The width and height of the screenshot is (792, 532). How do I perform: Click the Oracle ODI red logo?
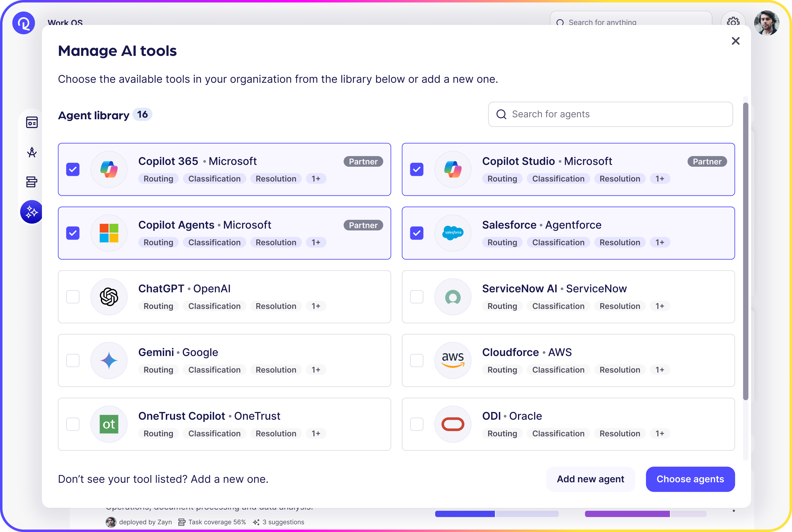coord(453,424)
